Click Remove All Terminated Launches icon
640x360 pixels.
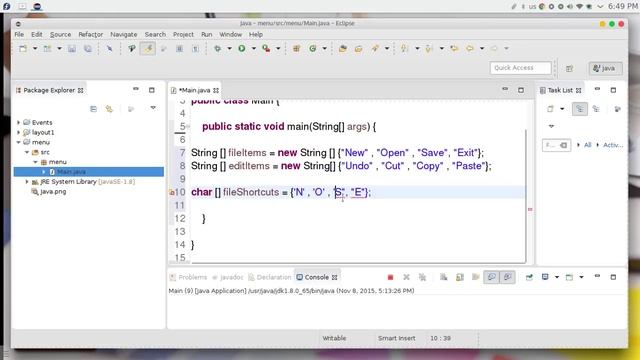tap(422, 277)
